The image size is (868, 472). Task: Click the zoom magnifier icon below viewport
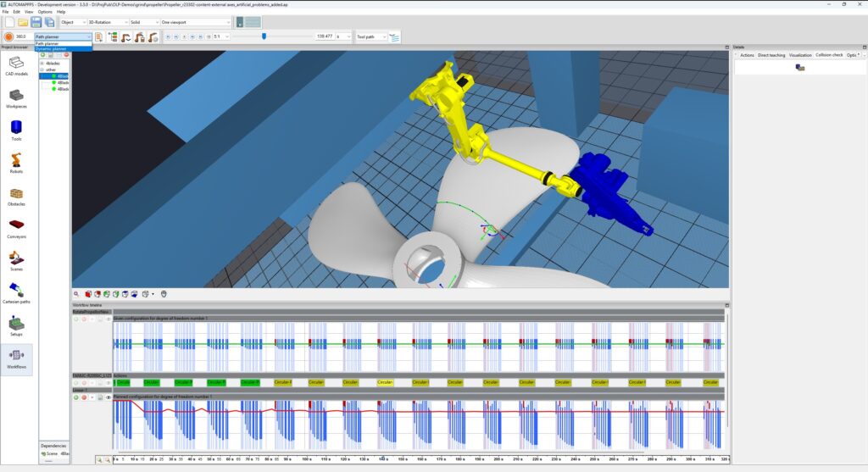[76, 294]
